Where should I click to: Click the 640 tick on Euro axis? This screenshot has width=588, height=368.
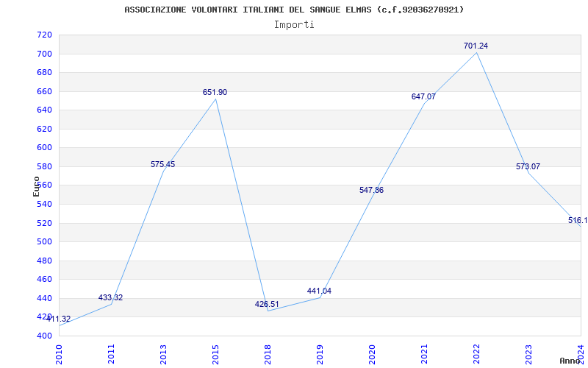tap(44, 110)
